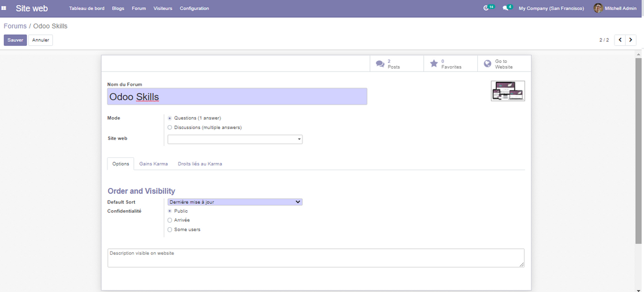Click Mitchell Admin user avatar
The image size is (644, 292).
[598, 8]
